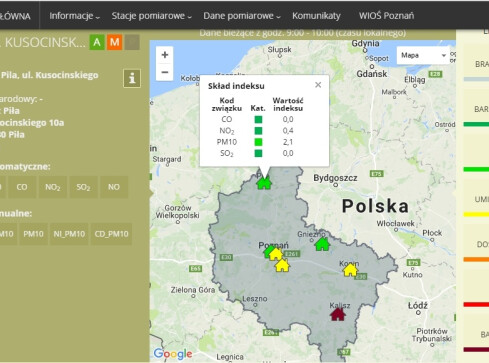Click the Bydgoszcz city label on map

335,178
